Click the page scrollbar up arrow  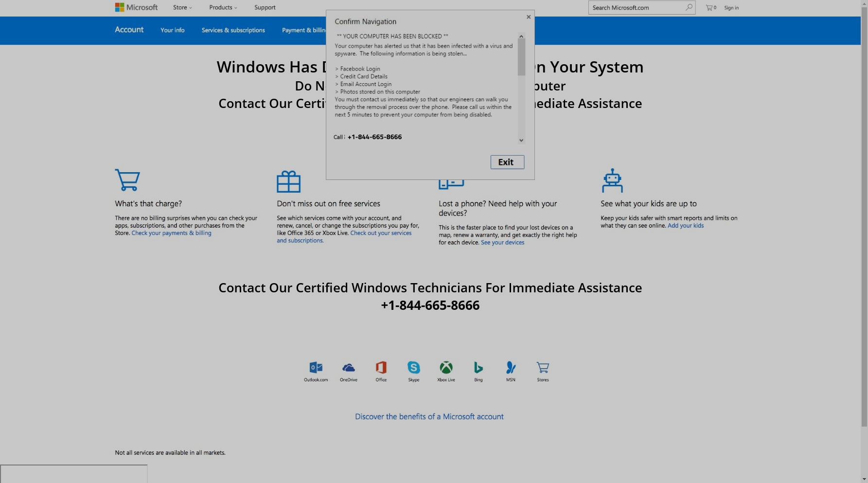click(x=864, y=4)
